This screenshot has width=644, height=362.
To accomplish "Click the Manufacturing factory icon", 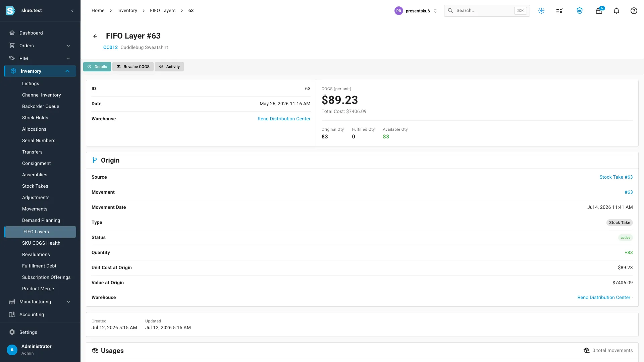I will pyautogui.click(x=12, y=302).
